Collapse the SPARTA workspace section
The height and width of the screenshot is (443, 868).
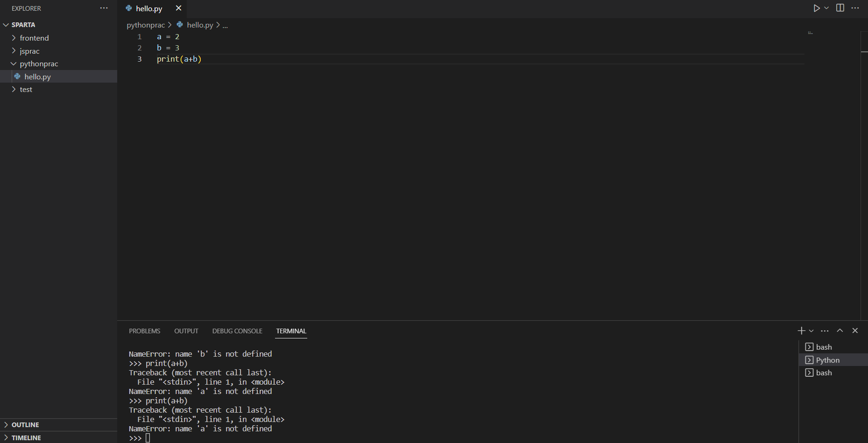point(58,25)
